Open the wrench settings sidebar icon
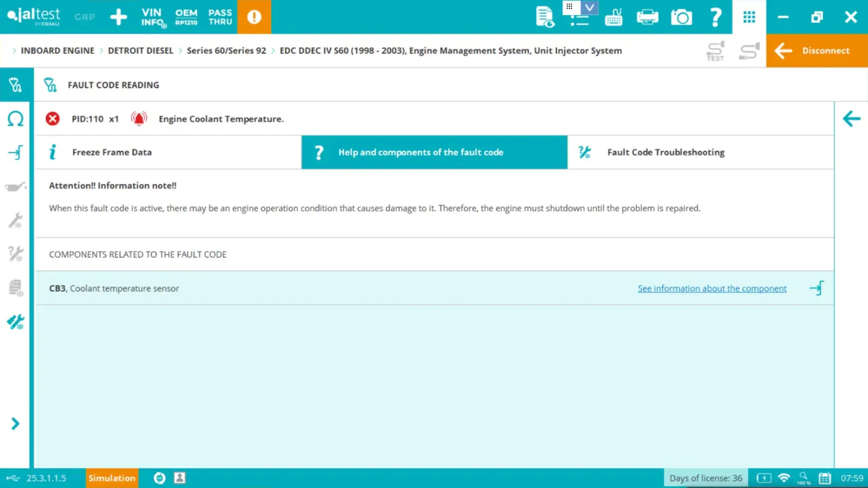The image size is (868, 488). pos(15,220)
